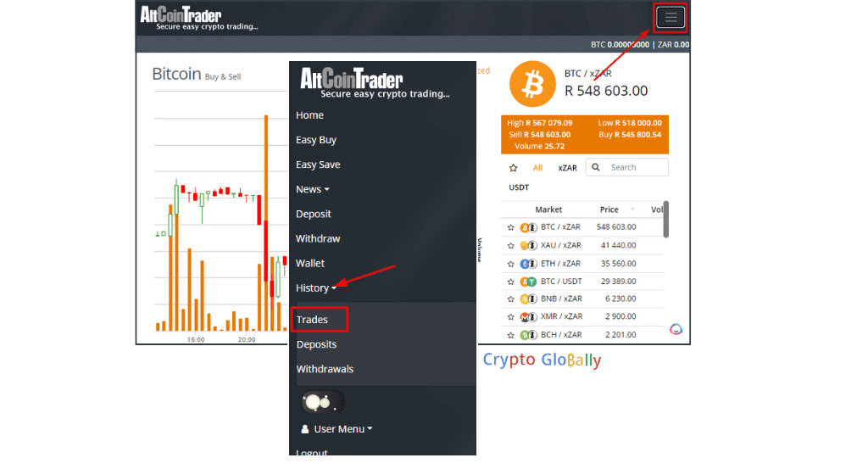Click the XMR / xZAR coin pair icon

(528, 317)
